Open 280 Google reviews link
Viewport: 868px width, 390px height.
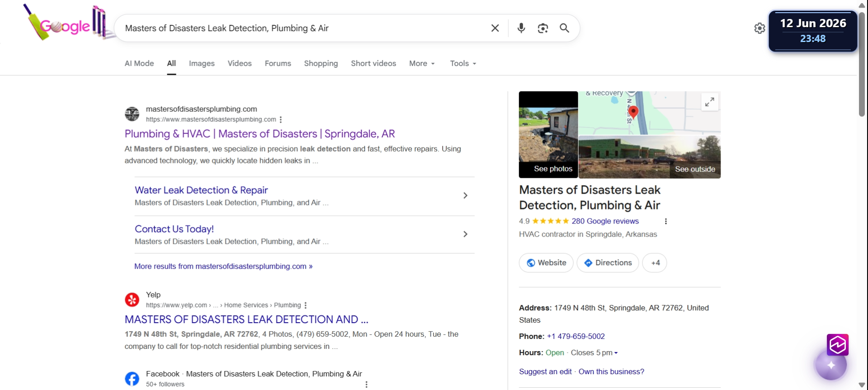point(605,221)
